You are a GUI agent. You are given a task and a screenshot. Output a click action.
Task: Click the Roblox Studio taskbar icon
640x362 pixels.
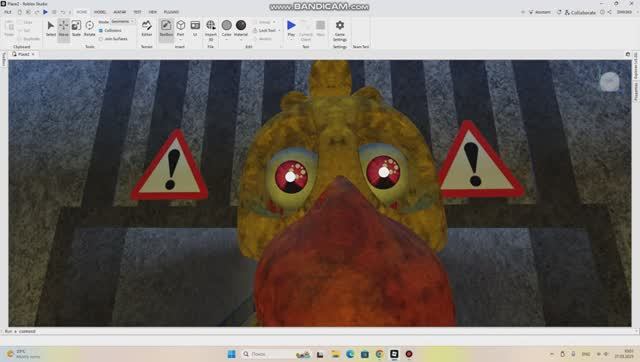(x=394, y=354)
